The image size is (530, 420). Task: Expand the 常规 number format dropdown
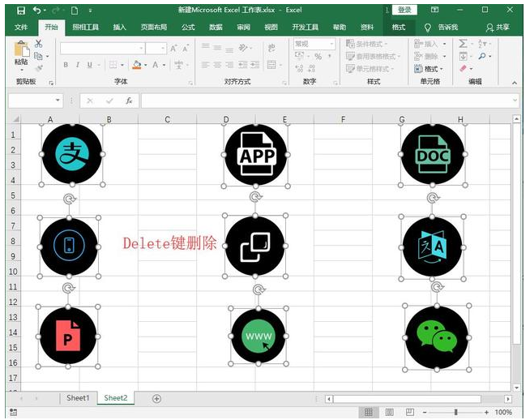click(x=331, y=45)
